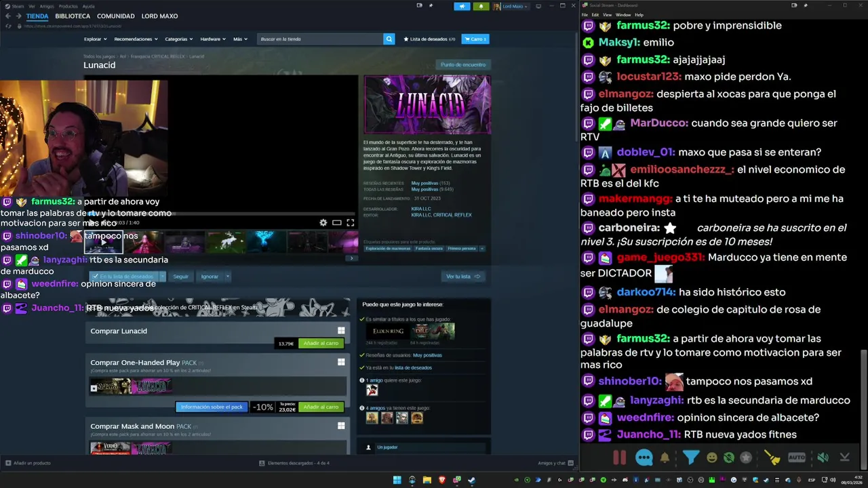The width and height of the screenshot is (868, 488).
Task: Open the Carro cart button
Action: [x=475, y=39]
